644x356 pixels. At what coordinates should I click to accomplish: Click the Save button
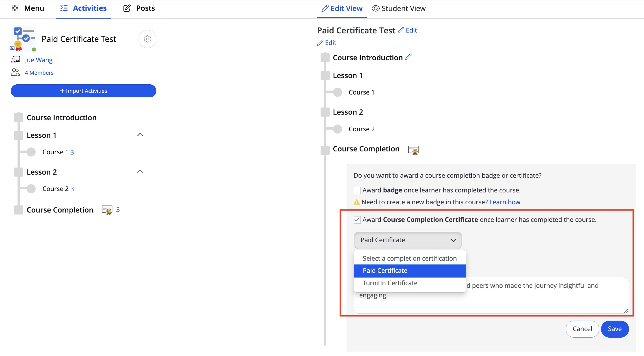[x=615, y=329]
